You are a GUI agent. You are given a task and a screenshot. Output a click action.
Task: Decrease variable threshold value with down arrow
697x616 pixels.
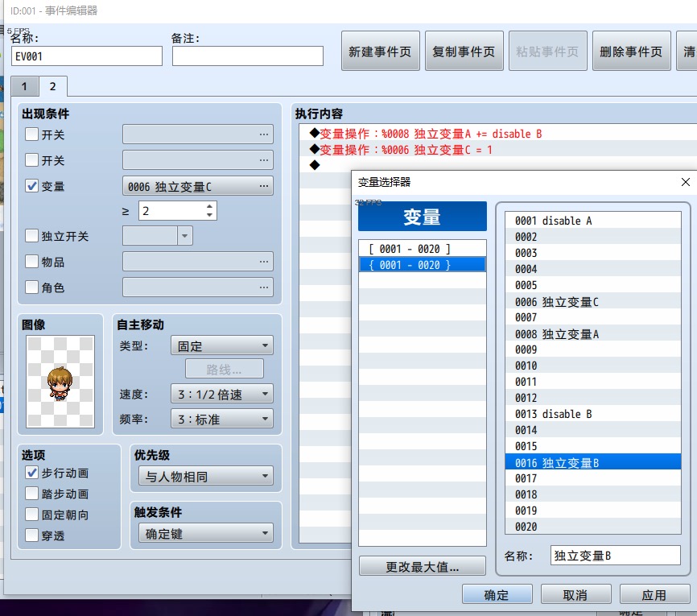tap(209, 215)
